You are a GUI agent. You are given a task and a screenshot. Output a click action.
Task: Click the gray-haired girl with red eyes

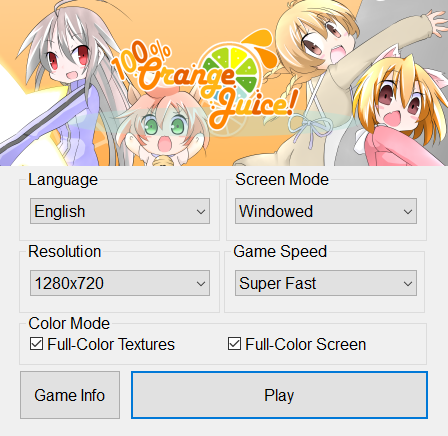(63, 83)
